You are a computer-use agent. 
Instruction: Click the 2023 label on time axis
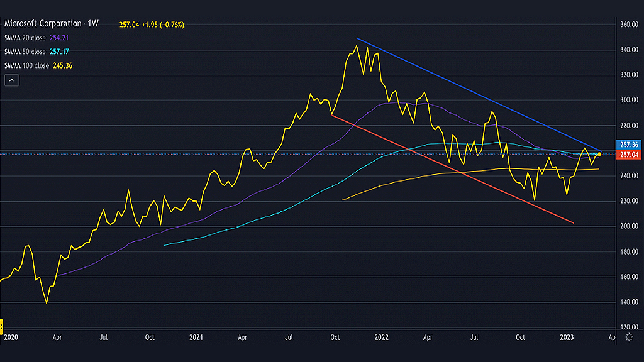567,337
